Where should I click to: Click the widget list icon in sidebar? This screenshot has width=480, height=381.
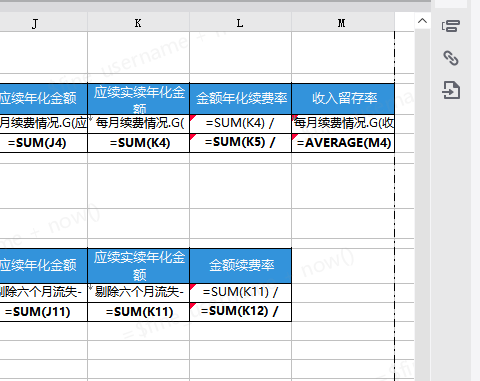pos(451,26)
